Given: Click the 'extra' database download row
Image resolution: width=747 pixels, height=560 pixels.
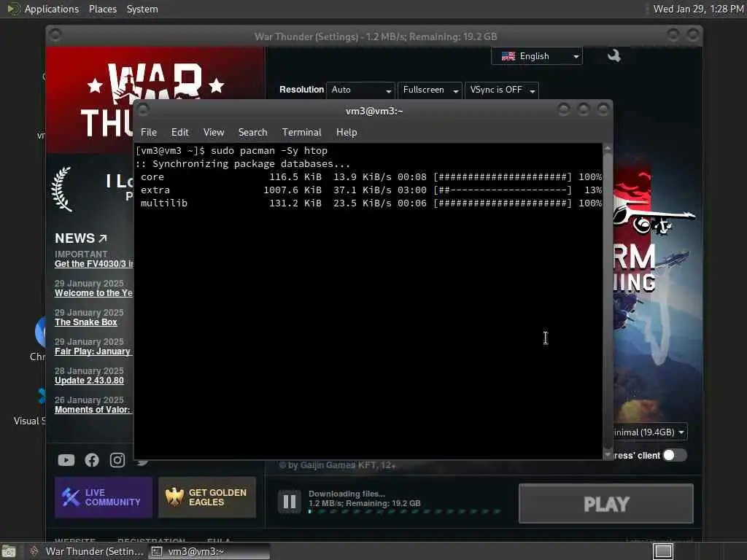Looking at the screenshot, I should click(371, 190).
